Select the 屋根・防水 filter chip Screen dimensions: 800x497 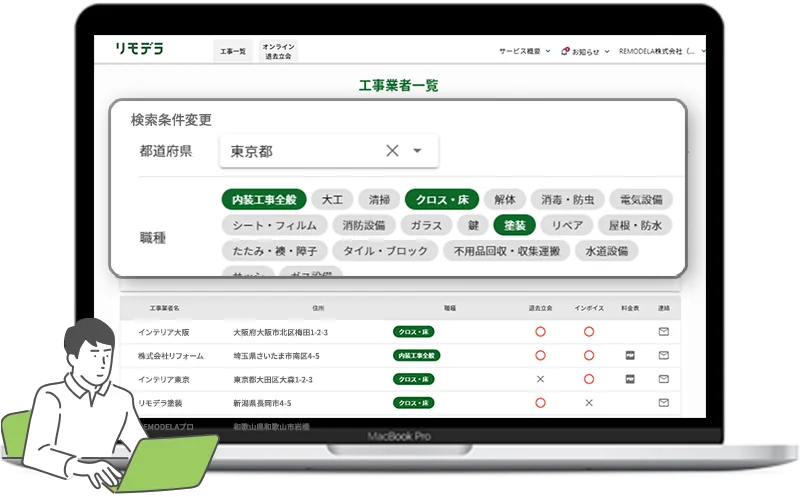635,225
